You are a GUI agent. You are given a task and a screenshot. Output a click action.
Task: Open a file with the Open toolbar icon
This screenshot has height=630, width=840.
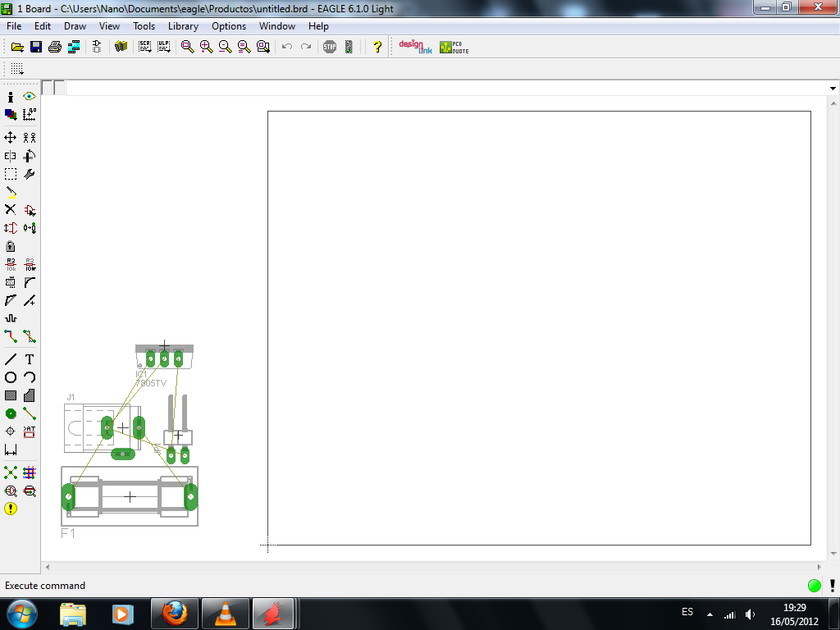pos(17,47)
